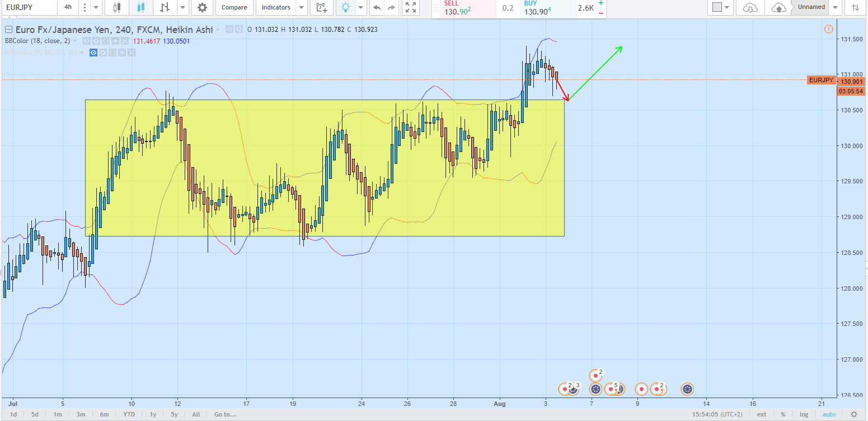Image resolution: width=868 pixels, height=421 pixels.
Task: Select the blue Heikin Ashi candles style
Action: pos(140,7)
